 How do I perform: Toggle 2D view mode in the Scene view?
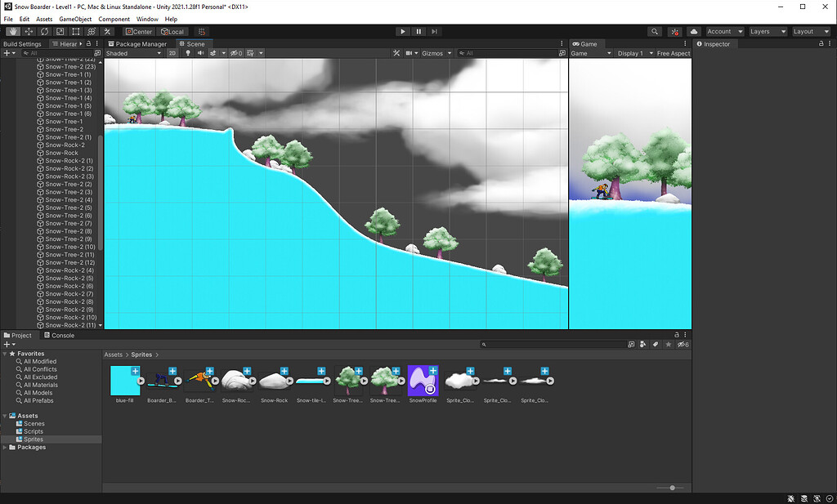pos(172,52)
